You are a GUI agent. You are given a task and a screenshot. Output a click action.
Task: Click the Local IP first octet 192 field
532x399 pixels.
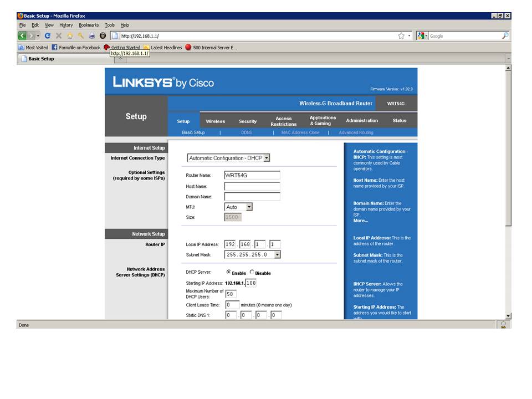(230, 244)
